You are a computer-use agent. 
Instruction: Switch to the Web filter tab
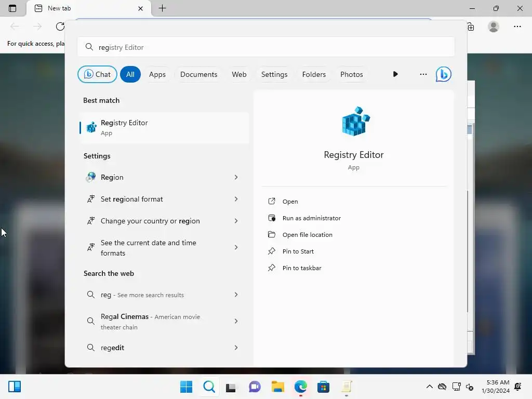pyautogui.click(x=239, y=74)
